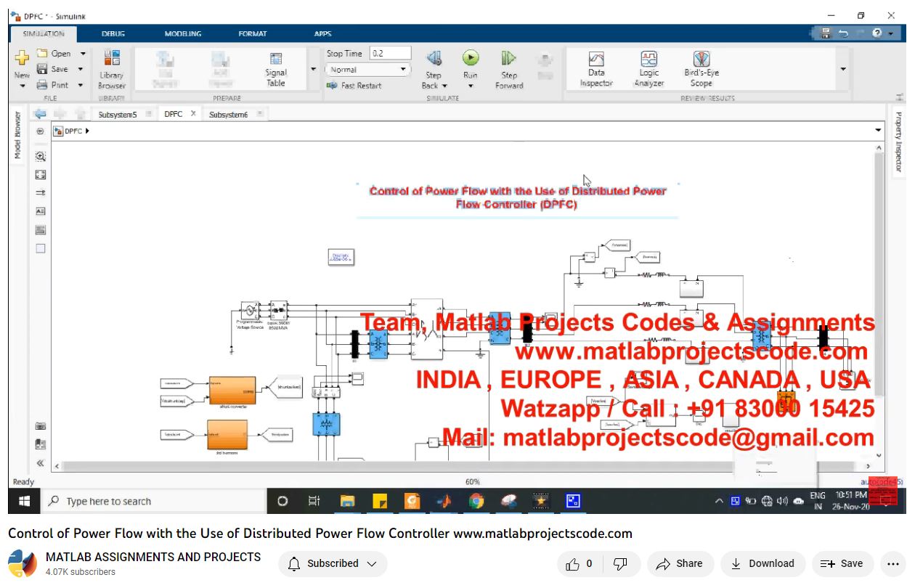
Task: Click the Stop Time input field
Action: click(390, 54)
